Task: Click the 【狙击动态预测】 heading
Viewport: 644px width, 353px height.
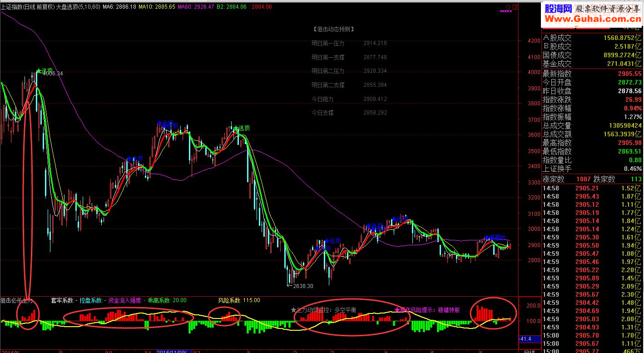Action: click(333, 29)
